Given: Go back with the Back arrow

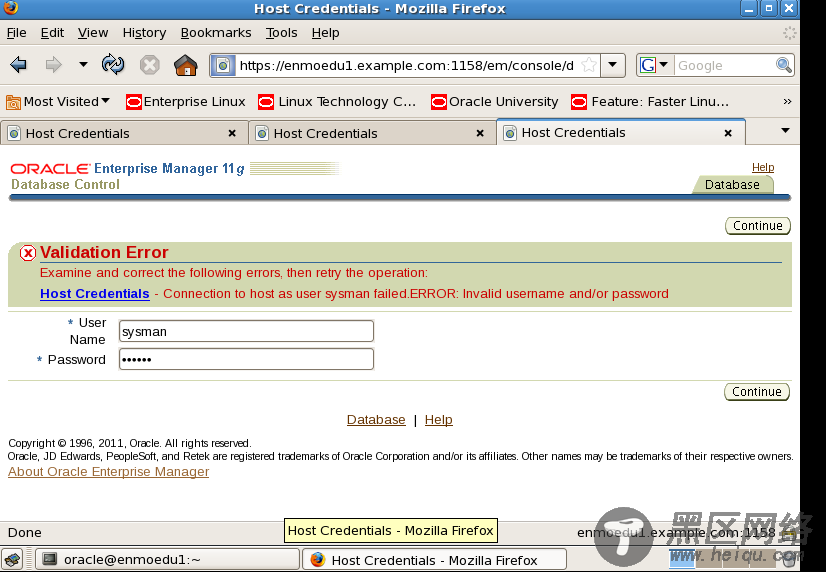Looking at the screenshot, I should point(18,65).
